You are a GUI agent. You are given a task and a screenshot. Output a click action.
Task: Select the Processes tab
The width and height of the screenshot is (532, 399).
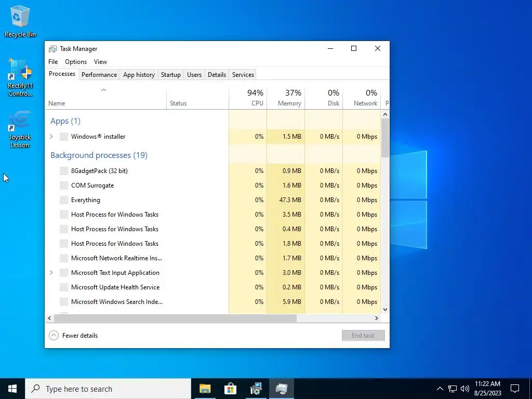pyautogui.click(x=62, y=74)
